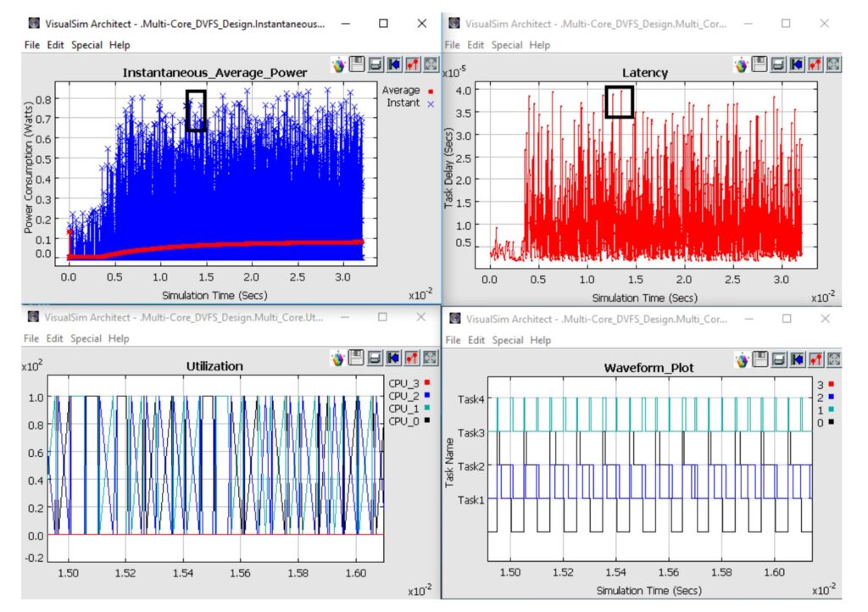Click the black CPU_0 legend swatch

(427, 420)
